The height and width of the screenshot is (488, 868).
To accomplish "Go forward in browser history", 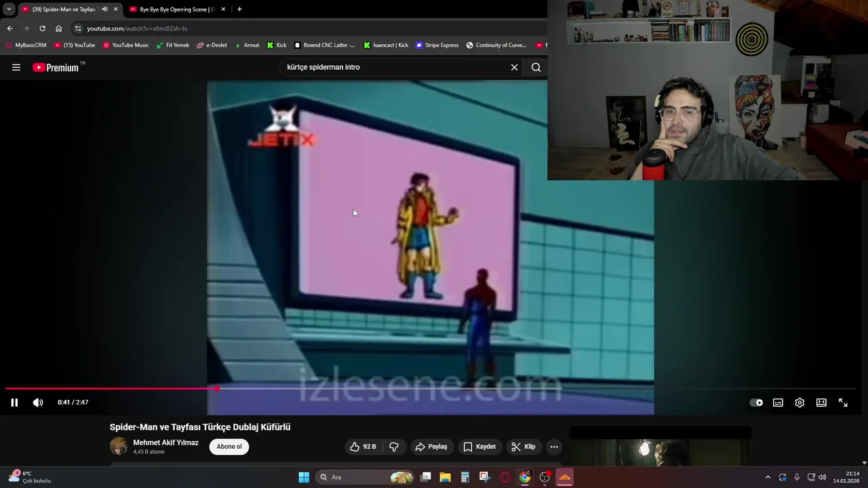I will [26, 28].
